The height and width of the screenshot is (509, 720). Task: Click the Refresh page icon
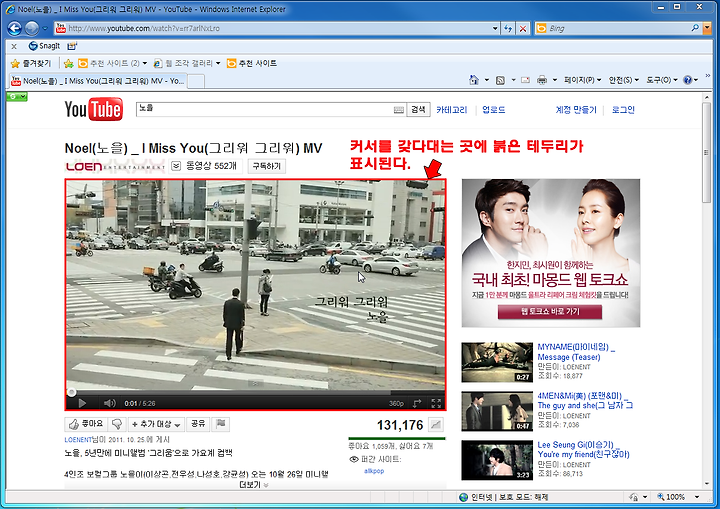click(508, 28)
